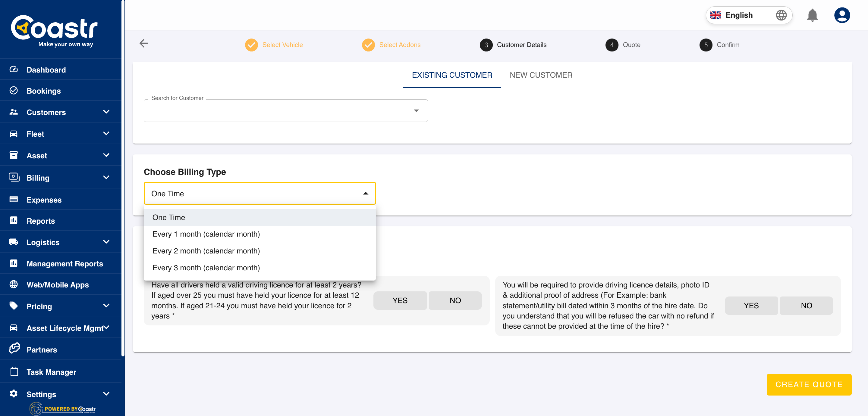
Task: Select YES for proof of address question
Action: (x=751, y=305)
